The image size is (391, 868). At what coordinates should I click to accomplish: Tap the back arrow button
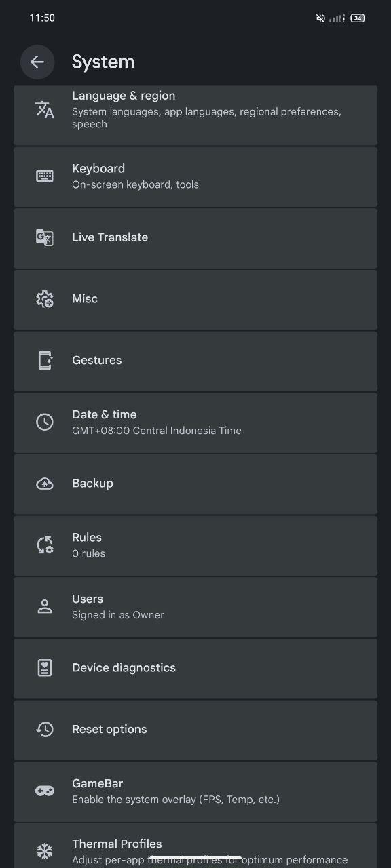(37, 62)
